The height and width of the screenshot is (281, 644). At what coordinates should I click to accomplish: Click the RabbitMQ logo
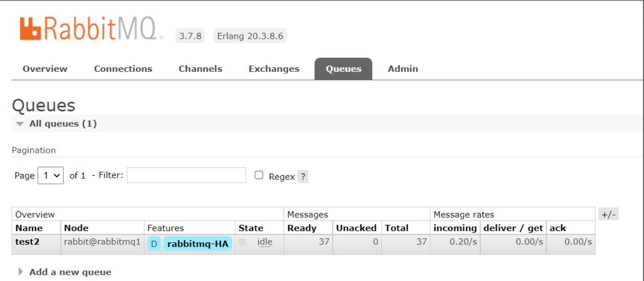(91, 29)
